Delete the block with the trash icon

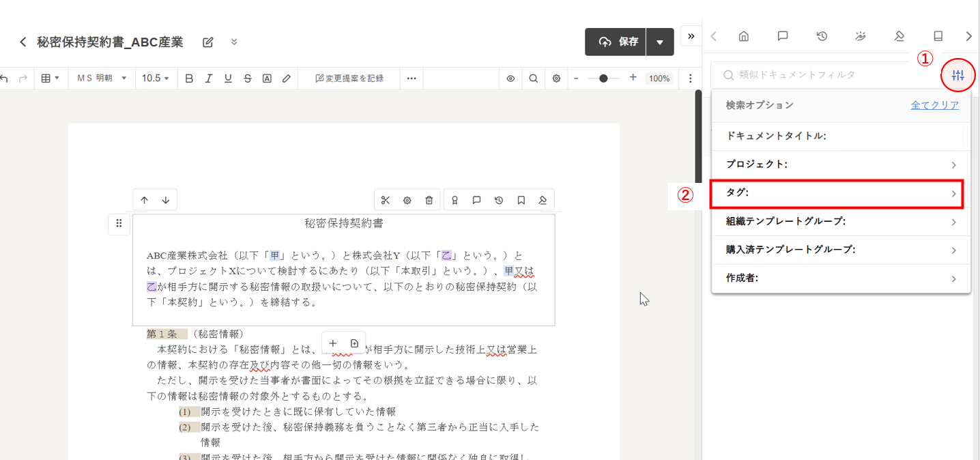pyautogui.click(x=429, y=200)
